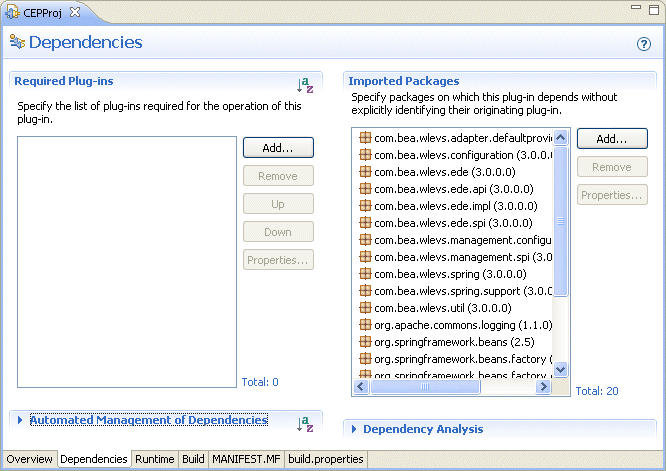Click Automated Management of Dependencies link
The width and height of the screenshot is (666, 471).
(x=149, y=420)
